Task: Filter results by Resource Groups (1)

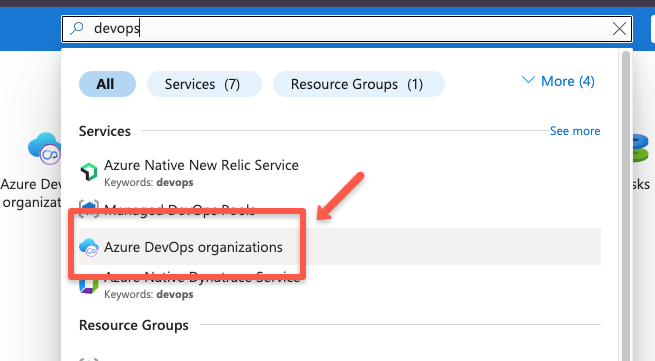Action: [359, 84]
